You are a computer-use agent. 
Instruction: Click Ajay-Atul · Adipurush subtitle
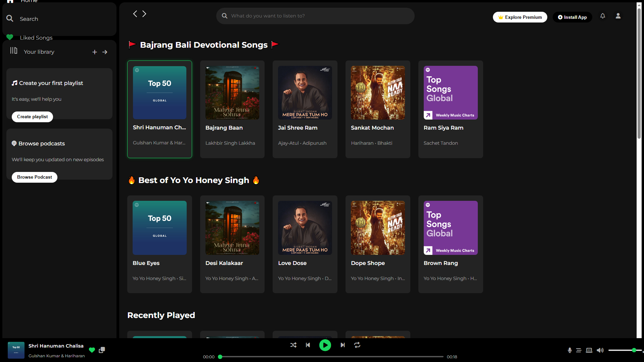pos(302,143)
